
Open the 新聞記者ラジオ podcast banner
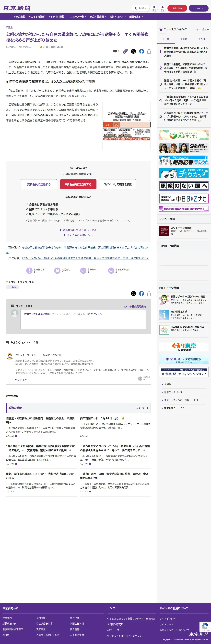tap(184, 161)
